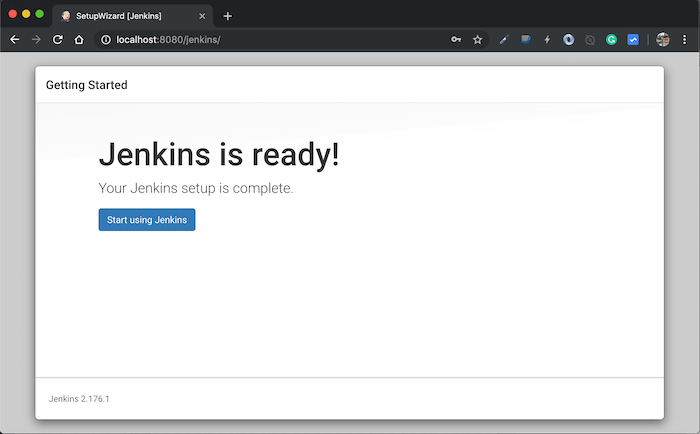
Task: Select the SetupWizard [Jenkins] tab
Action: point(133,16)
